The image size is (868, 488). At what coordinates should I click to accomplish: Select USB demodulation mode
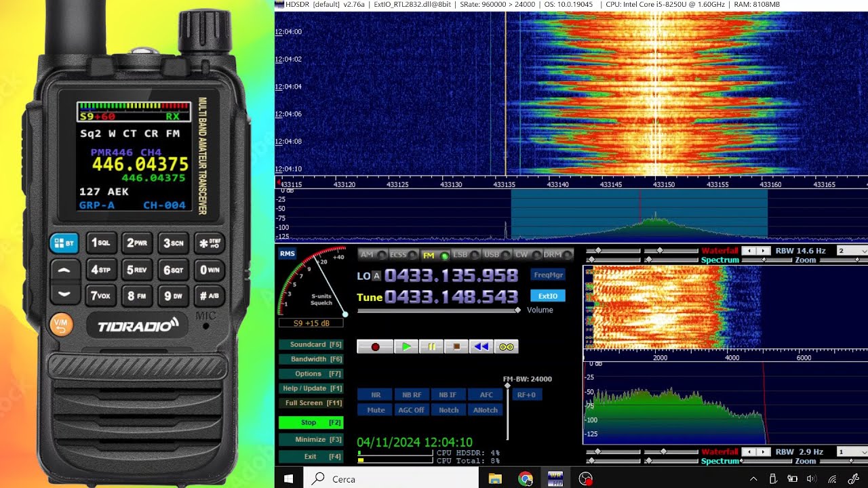496,255
